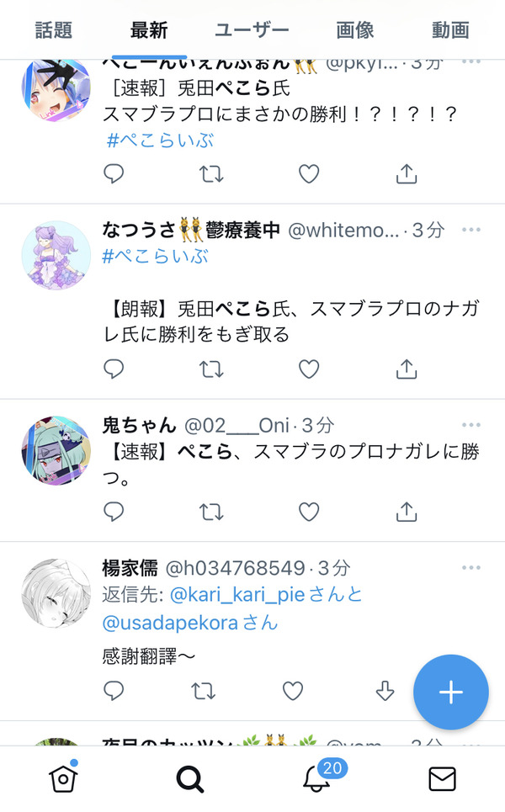505x812 pixels.
Task: Open more options on 楊家儒 tweet
Action: pos(470,568)
